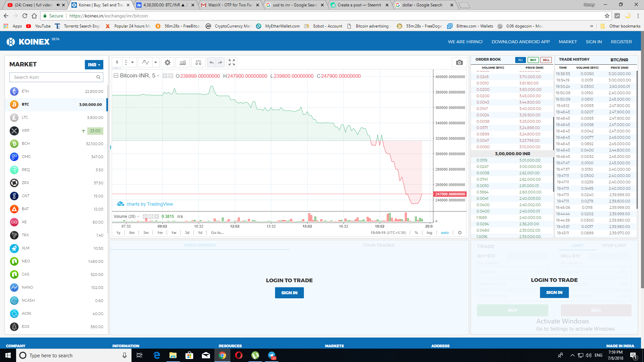Image resolution: width=644 pixels, height=362 pixels.
Task: Bookmark this page with star icon
Action: click(x=607, y=16)
